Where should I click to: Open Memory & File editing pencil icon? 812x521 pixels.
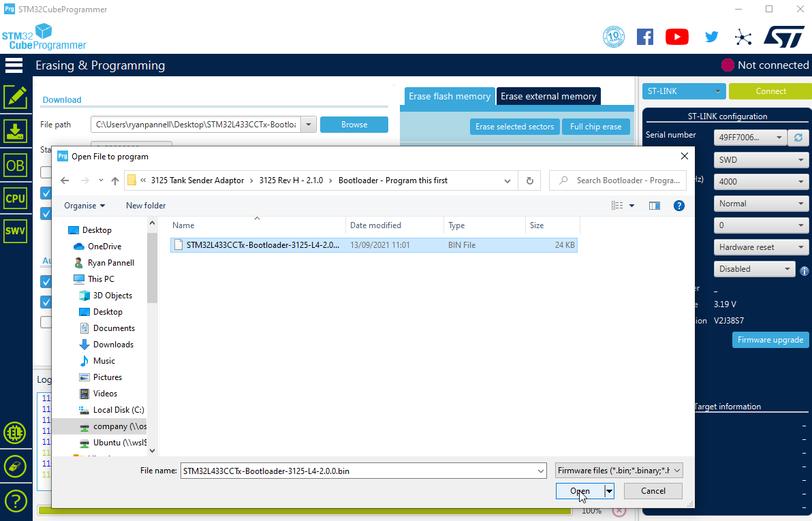coord(16,97)
